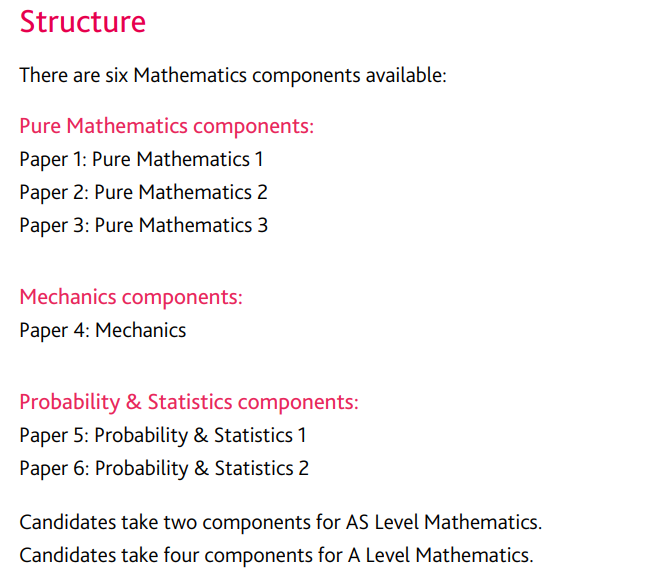Click Paper 1: Pure Mathematics 1
The width and height of the screenshot is (649, 585).
141,160
